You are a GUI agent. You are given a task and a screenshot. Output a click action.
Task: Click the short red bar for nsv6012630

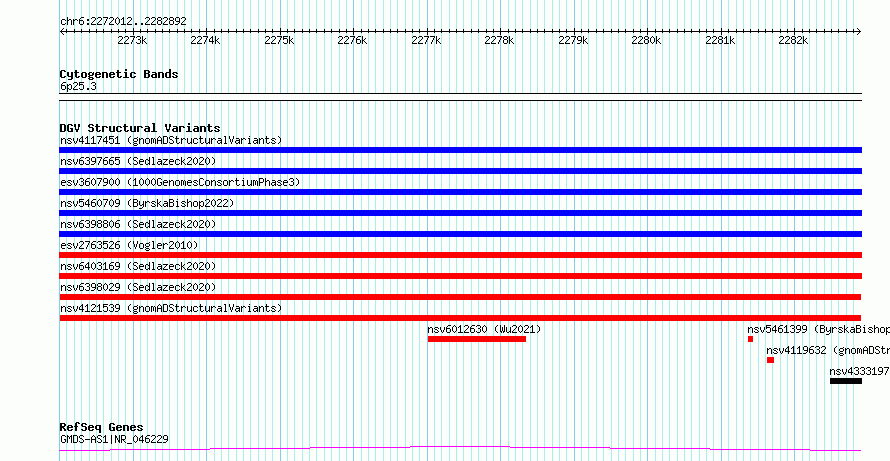(x=477, y=339)
